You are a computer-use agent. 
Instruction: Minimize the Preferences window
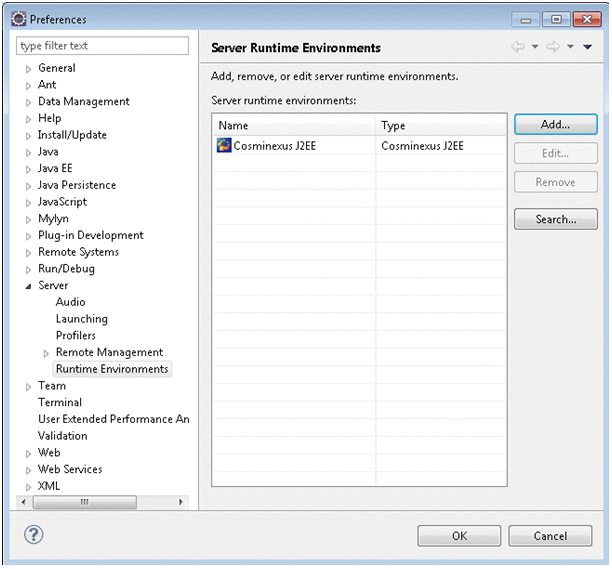[x=525, y=19]
